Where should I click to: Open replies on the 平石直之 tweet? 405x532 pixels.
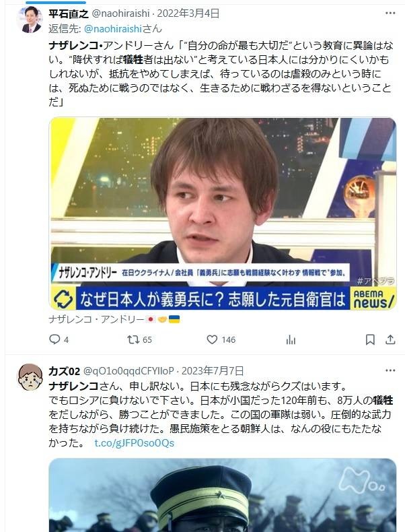pyautogui.click(x=59, y=339)
